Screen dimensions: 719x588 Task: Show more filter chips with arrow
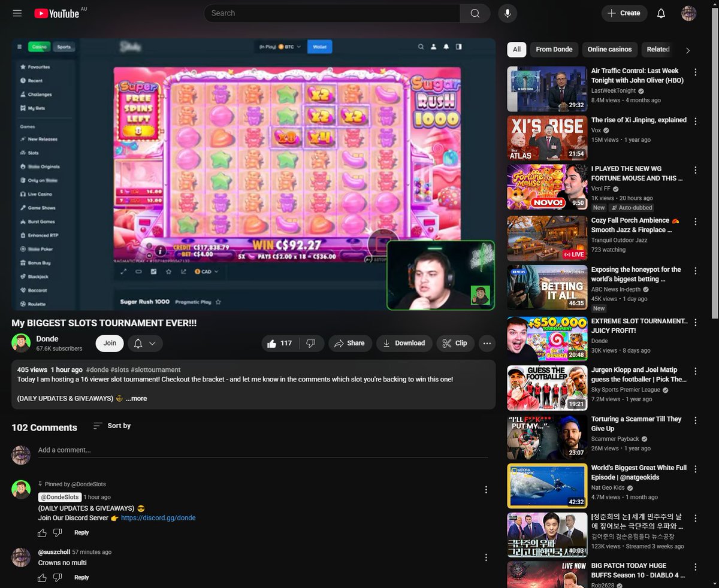687,50
